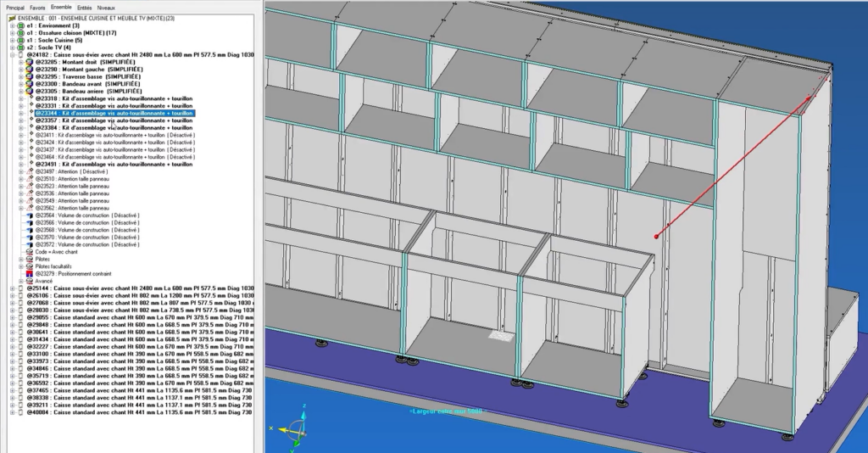868x453 pixels.
Task: Select @23300 Bandeau avant part
Action: [88, 84]
